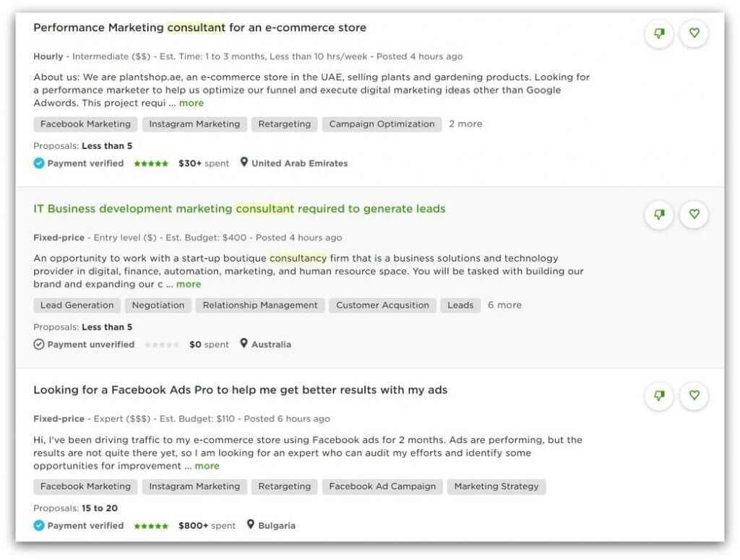Save the IT Business development marketing job
The width and height of the screenshot is (740, 560).
[x=694, y=215]
